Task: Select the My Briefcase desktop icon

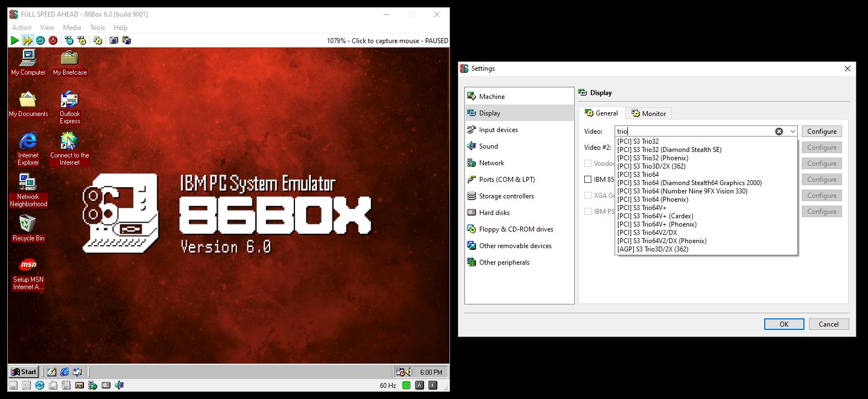Action: [x=70, y=62]
